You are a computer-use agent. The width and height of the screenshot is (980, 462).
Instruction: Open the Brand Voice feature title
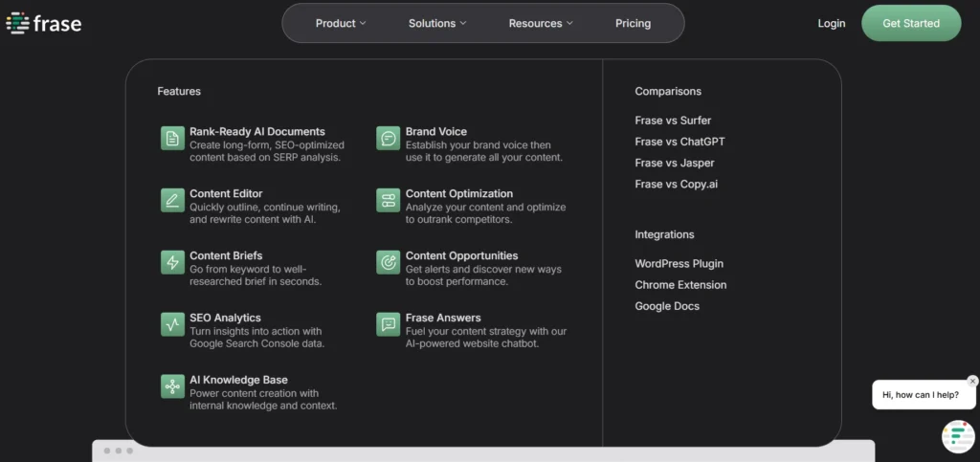tap(436, 132)
